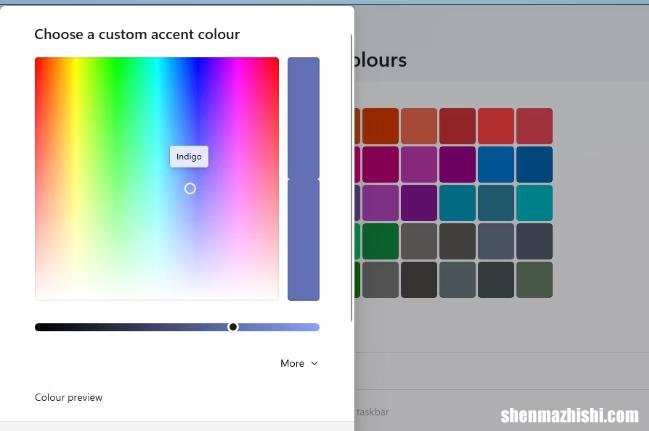The width and height of the screenshot is (649, 431).
Task: Pick the blue-grey swatch below dark slate teal
Action: 496,241
